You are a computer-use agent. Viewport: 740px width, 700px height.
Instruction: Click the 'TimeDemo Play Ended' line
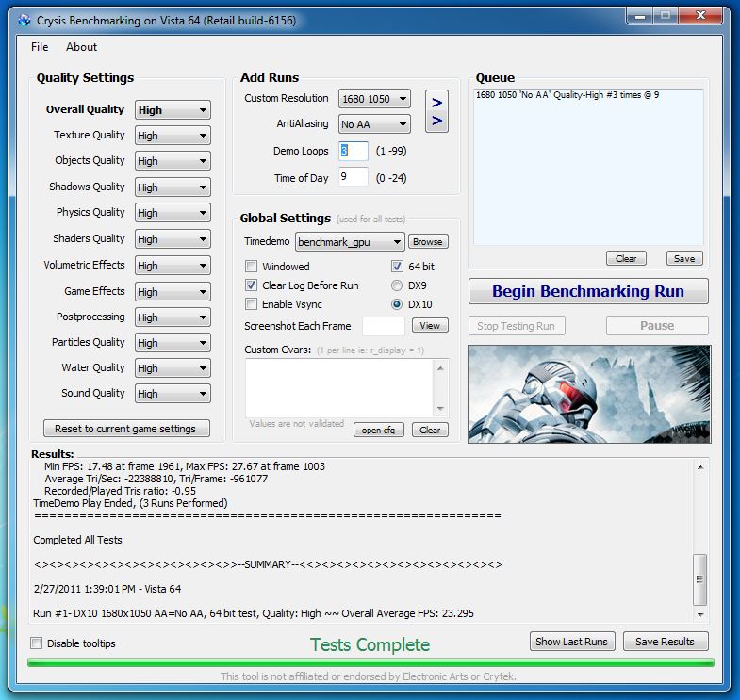(130, 503)
